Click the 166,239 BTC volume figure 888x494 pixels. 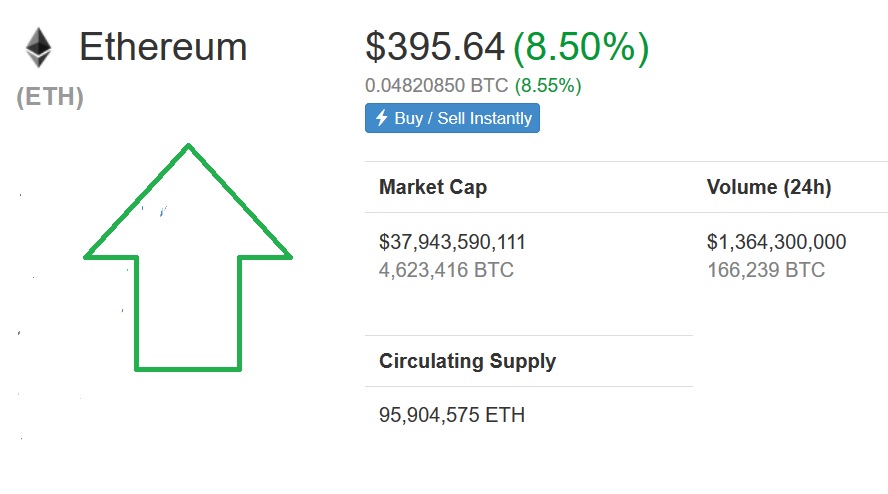[x=765, y=270]
